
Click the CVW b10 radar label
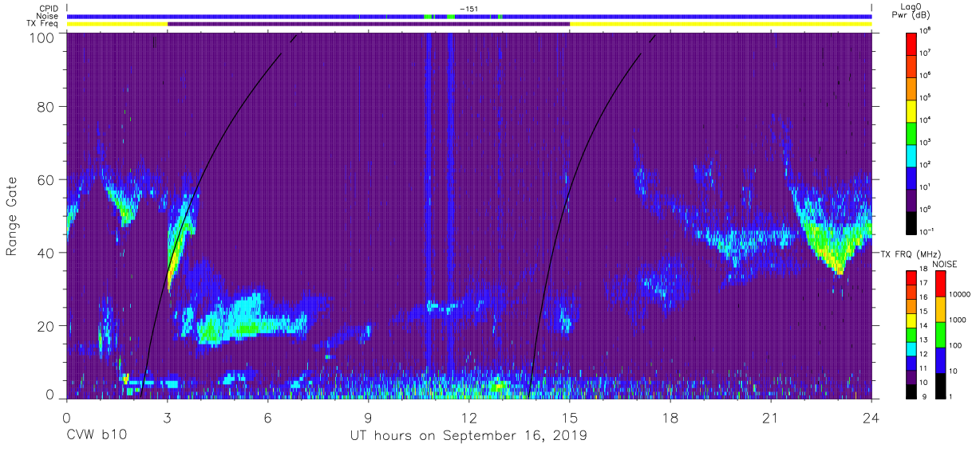[x=97, y=435]
